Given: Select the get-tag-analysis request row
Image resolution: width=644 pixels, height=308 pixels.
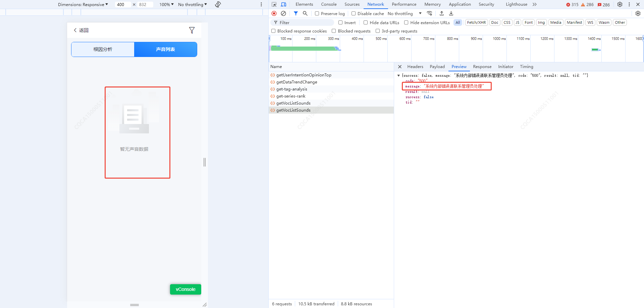Looking at the screenshot, I should (x=291, y=89).
